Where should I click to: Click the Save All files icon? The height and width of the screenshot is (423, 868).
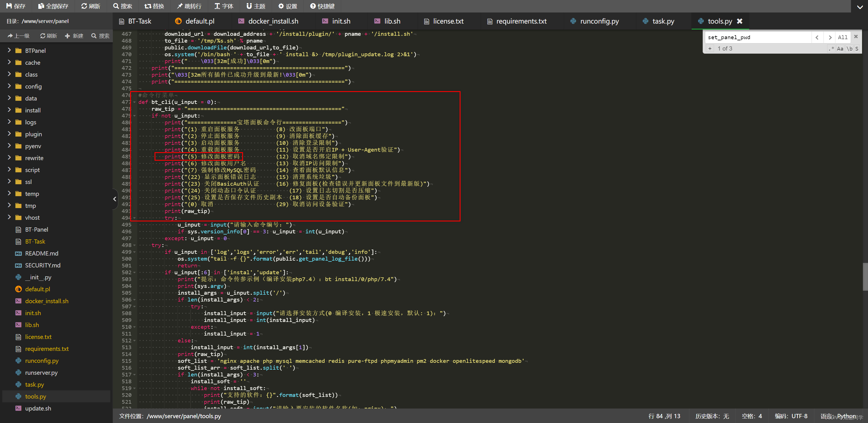(x=53, y=6)
